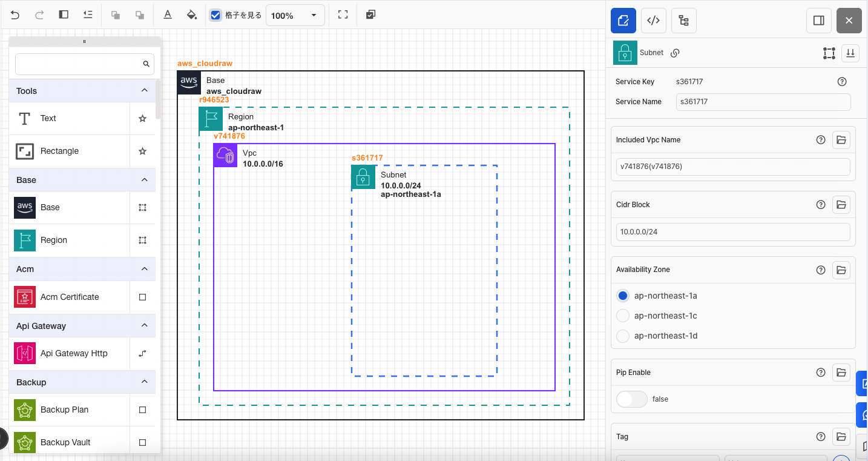Screen dimensions: 868x461
Task: Open help for Pip Enable
Action: pyautogui.click(x=821, y=373)
